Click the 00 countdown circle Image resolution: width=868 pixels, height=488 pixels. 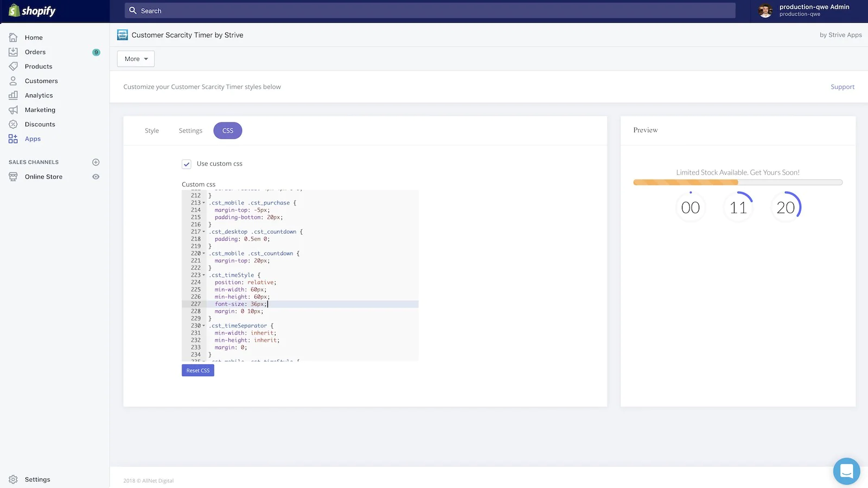click(691, 207)
